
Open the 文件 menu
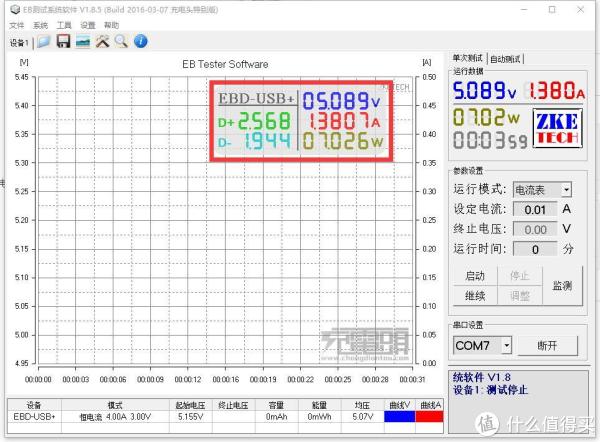pyautogui.click(x=16, y=25)
